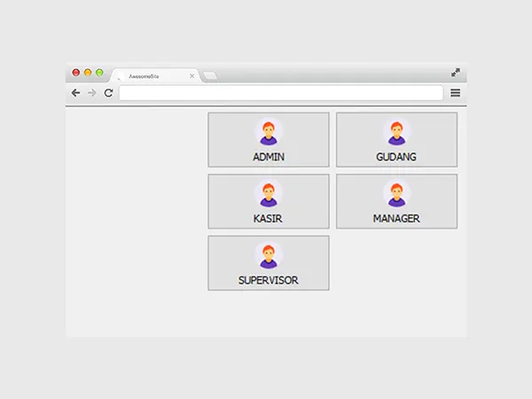
Task: Pick the KASIR role label
Action: pyautogui.click(x=269, y=218)
